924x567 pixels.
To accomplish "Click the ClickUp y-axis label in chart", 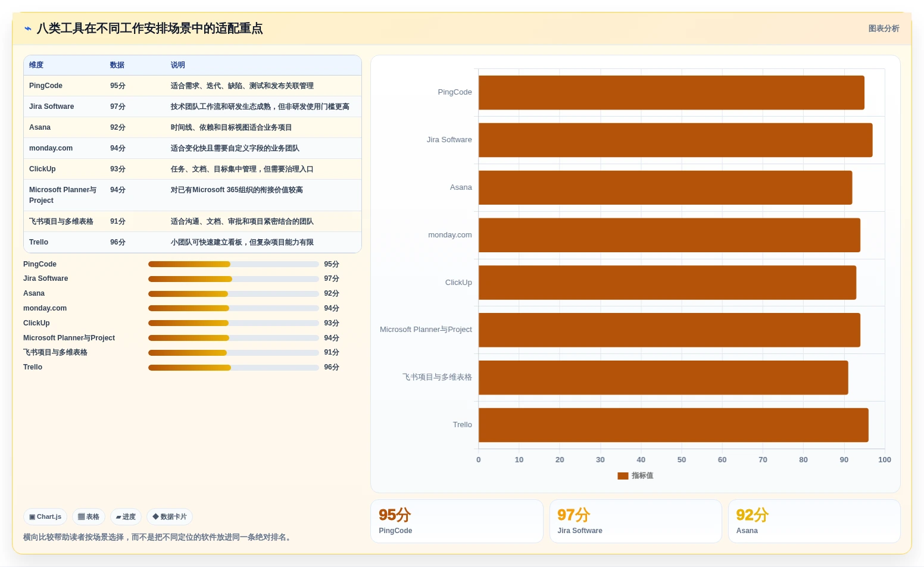I will click(458, 283).
